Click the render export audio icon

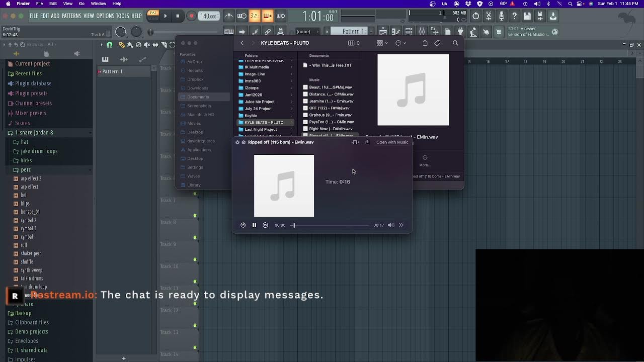540,16
